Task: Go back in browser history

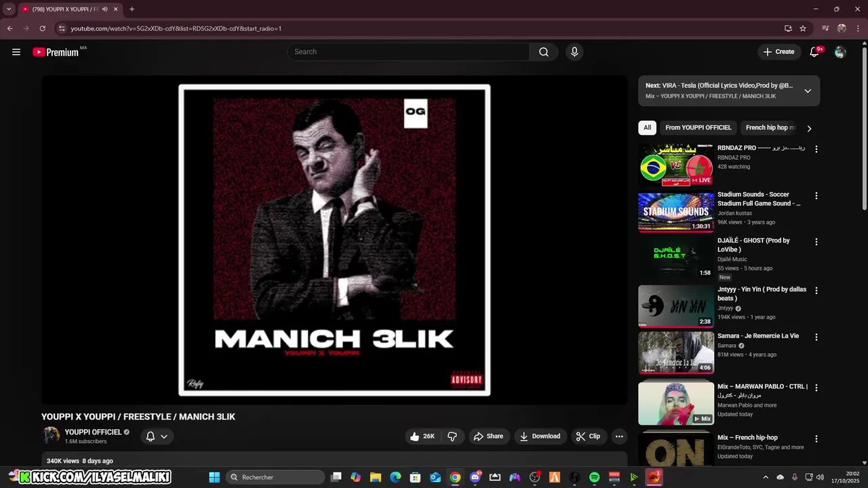Action: (9, 28)
